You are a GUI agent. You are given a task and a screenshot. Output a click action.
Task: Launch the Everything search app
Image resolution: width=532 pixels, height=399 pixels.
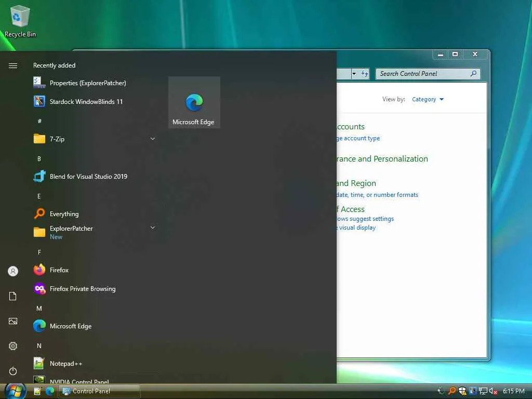[x=95, y=214]
